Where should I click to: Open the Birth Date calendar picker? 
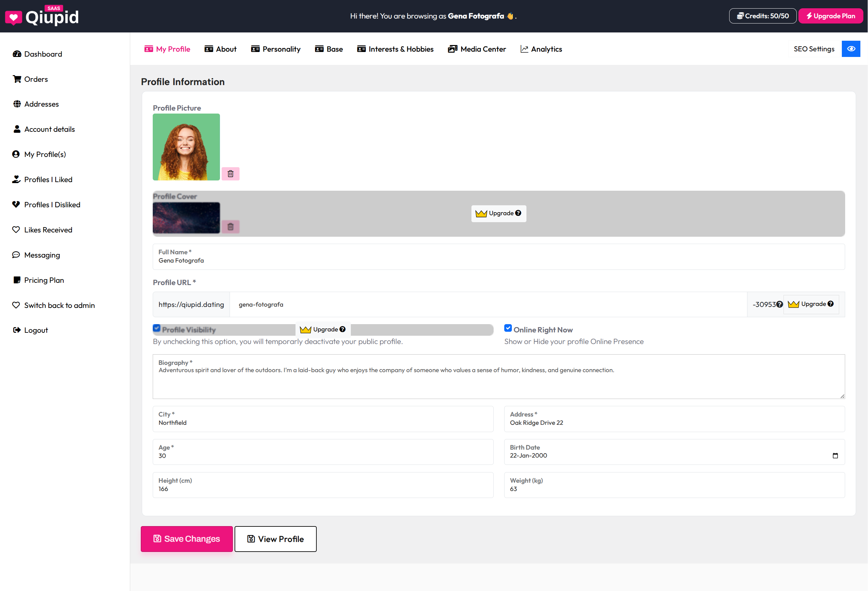835,456
